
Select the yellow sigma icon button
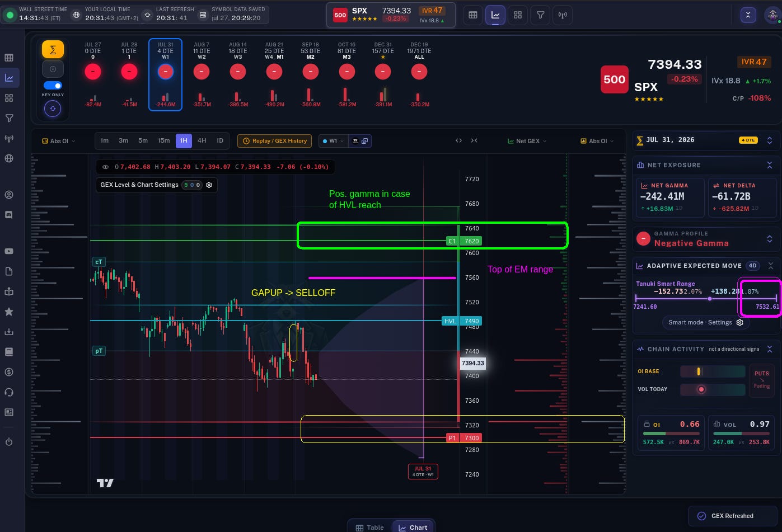click(53, 50)
